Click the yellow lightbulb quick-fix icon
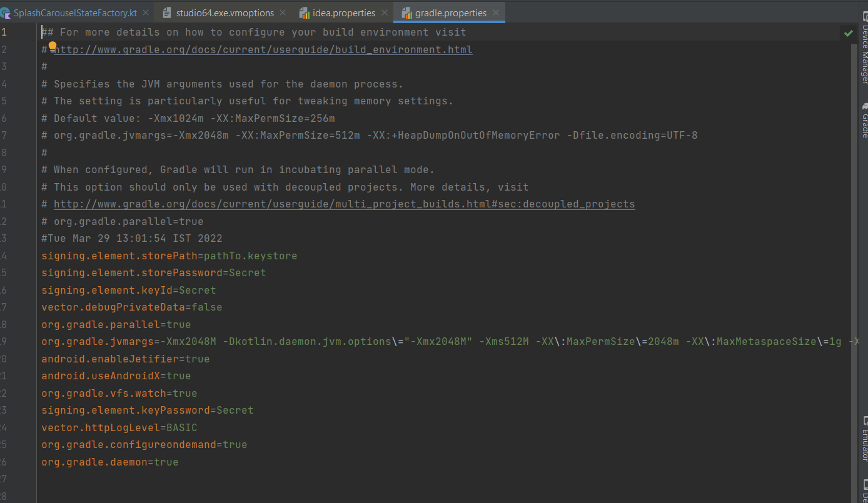Image resolution: width=868 pixels, height=503 pixels. pos(53,46)
